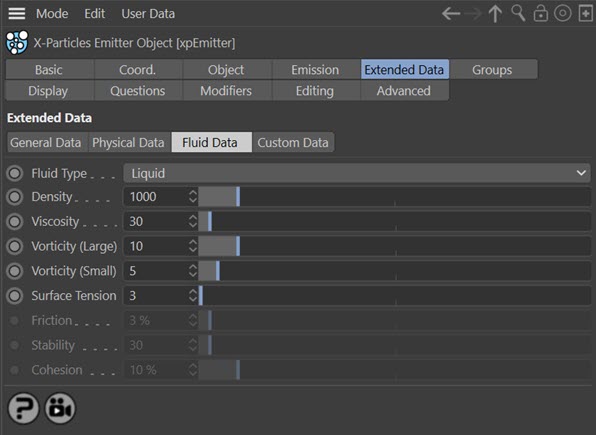The image size is (596, 435).
Task: Click the Surface Tension value field 3
Action: pos(156,295)
